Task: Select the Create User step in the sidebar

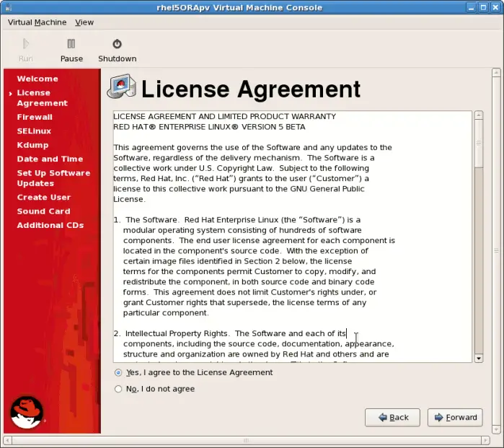Action: point(43,197)
